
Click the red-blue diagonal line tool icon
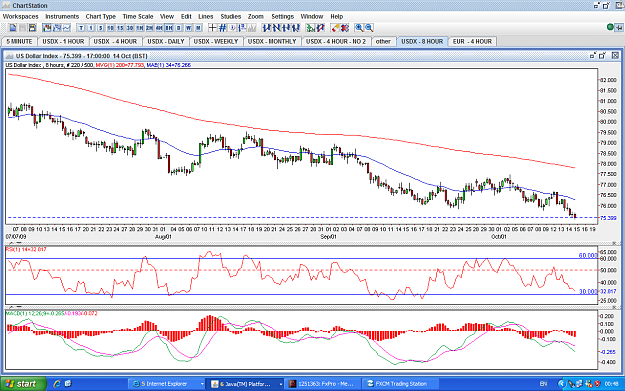point(320,28)
